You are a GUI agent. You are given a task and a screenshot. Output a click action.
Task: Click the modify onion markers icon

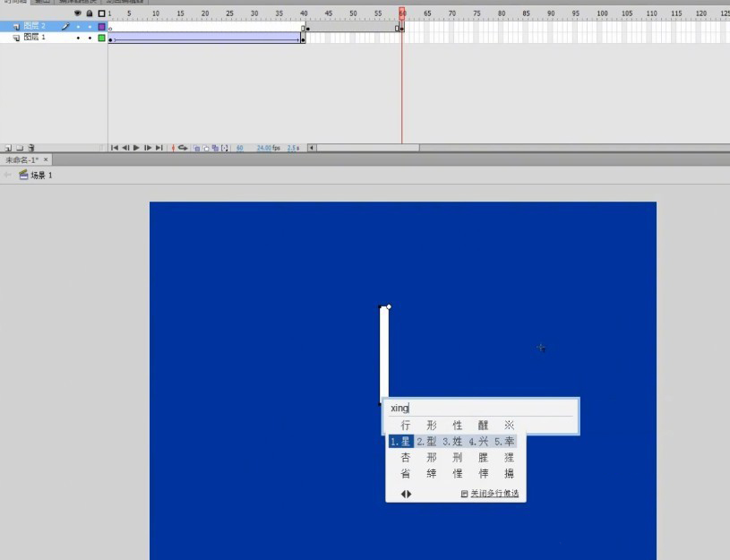(225, 148)
